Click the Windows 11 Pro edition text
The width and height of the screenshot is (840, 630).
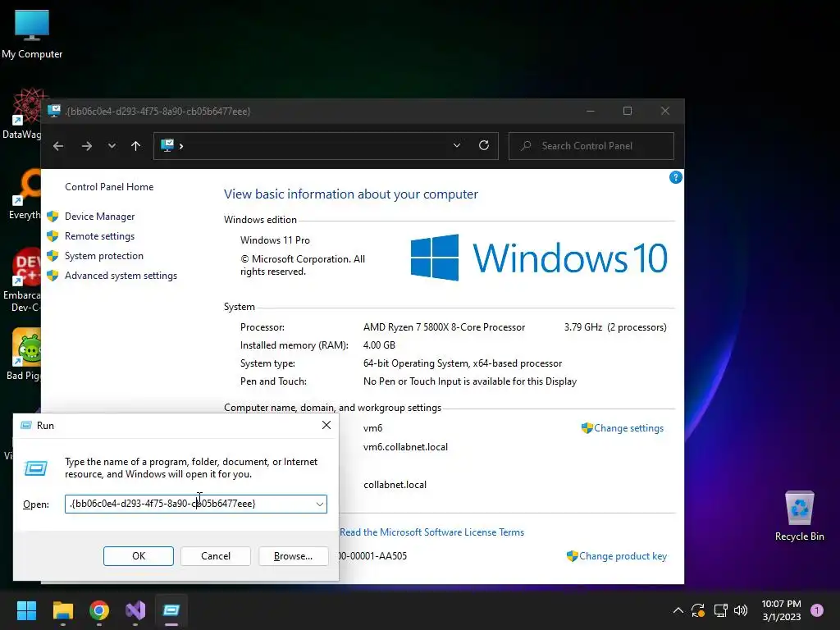(275, 240)
